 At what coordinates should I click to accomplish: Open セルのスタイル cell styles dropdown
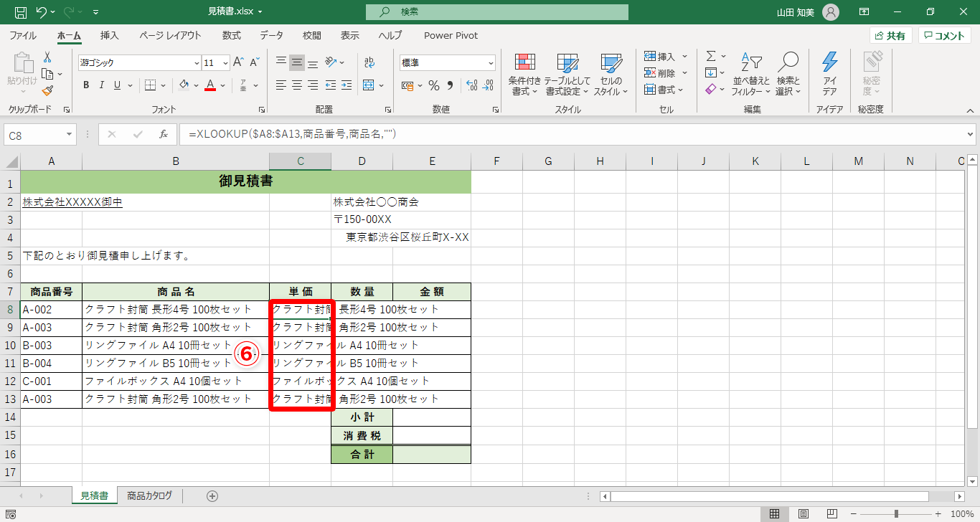[611, 75]
